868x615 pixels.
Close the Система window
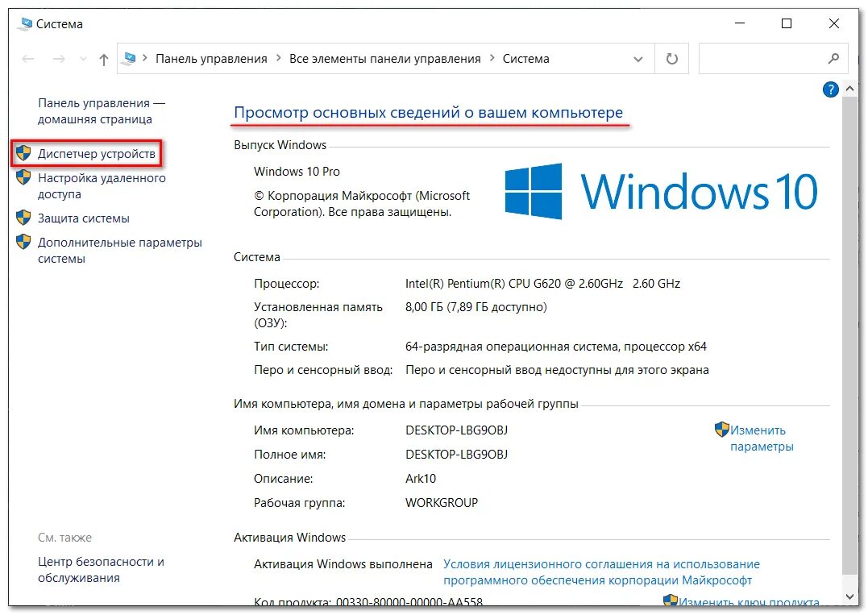[833, 23]
